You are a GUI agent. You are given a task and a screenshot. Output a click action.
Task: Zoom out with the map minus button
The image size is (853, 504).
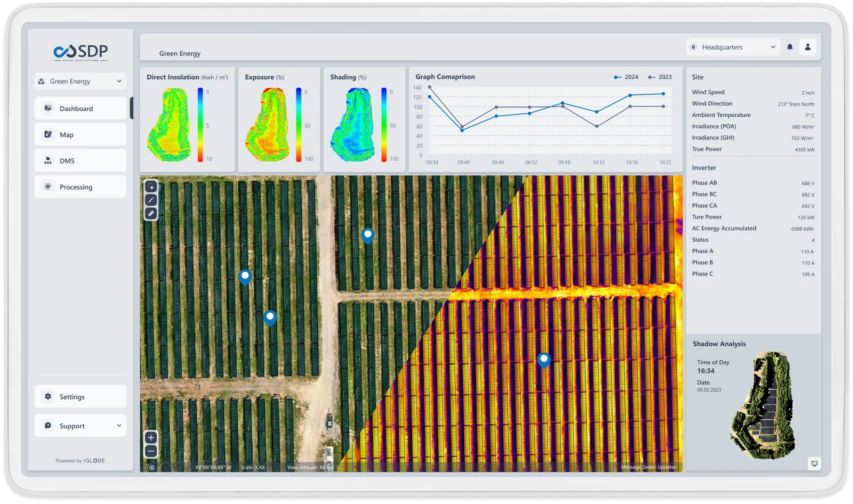[x=151, y=451]
